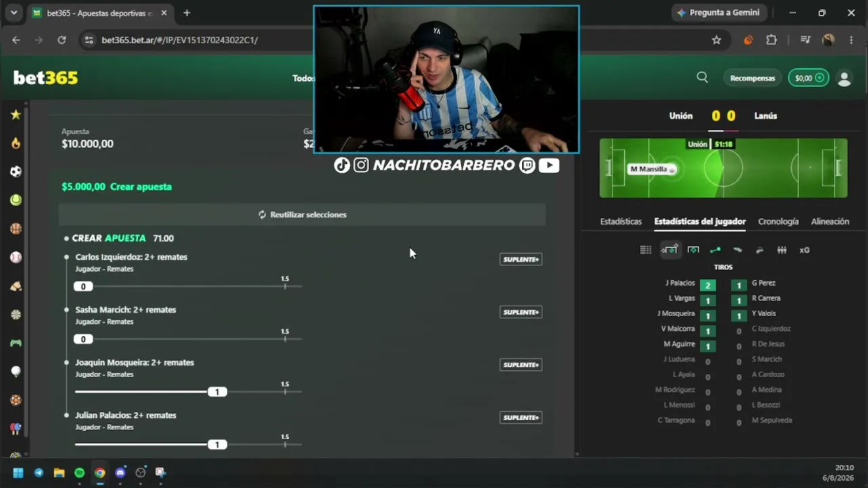Click the $5.000,00 Crear apuesta line

117,187
